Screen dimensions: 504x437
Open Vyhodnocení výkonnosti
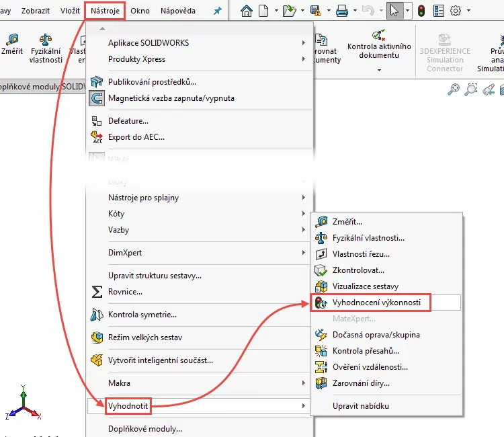coord(386,303)
